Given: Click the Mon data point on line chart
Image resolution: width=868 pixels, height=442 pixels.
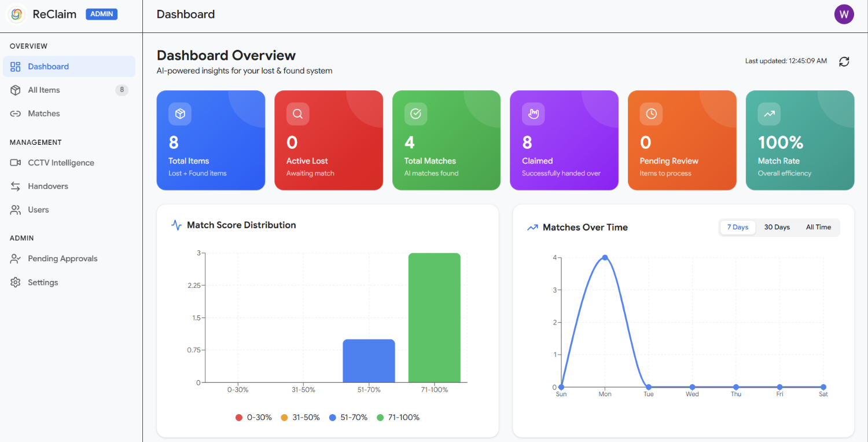Looking at the screenshot, I should click(605, 258).
